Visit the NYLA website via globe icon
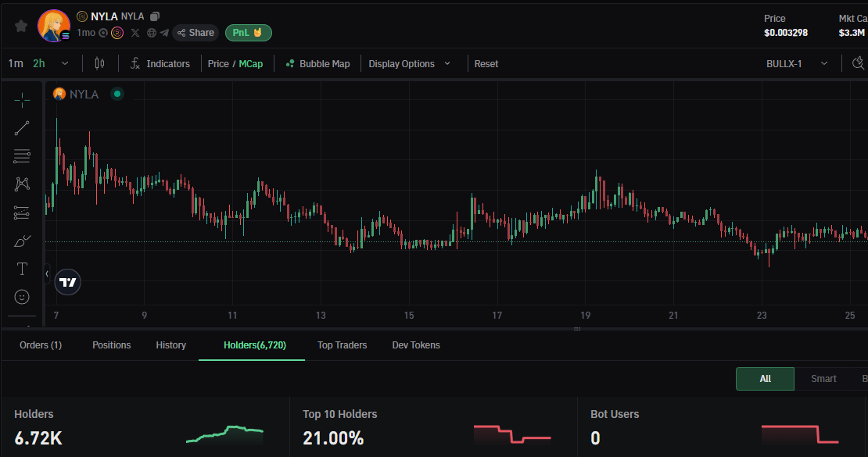The width and height of the screenshot is (868, 457). [x=151, y=33]
